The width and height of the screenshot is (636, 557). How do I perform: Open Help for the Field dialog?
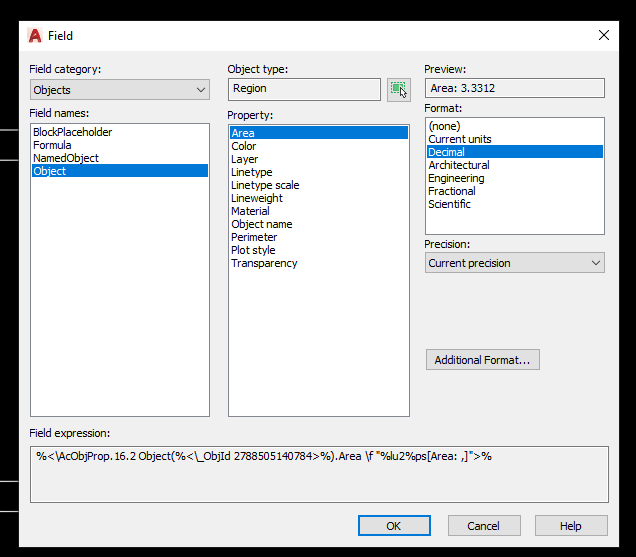tap(571, 526)
